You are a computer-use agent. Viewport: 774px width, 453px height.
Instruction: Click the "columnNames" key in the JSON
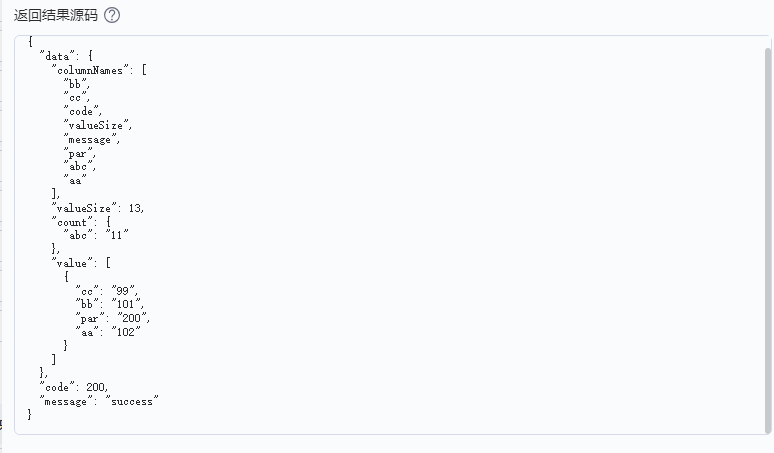[96, 70]
